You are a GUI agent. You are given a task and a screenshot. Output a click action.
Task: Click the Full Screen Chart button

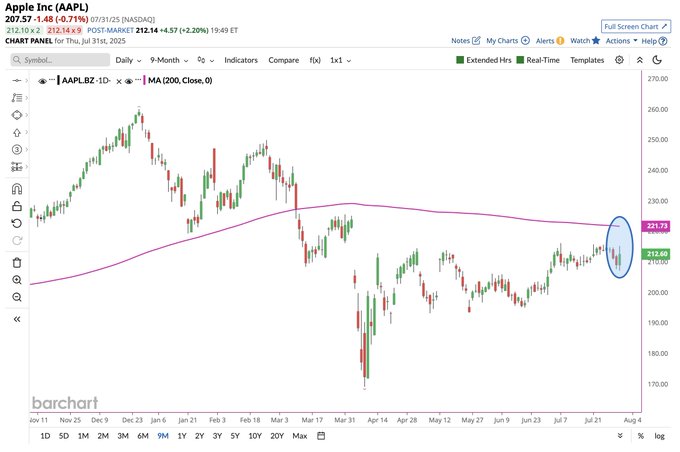point(636,26)
